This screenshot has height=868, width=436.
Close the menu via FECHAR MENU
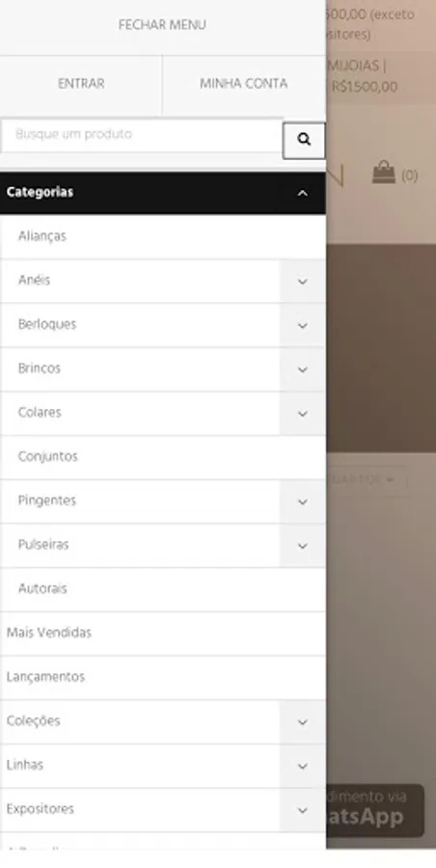click(x=162, y=26)
